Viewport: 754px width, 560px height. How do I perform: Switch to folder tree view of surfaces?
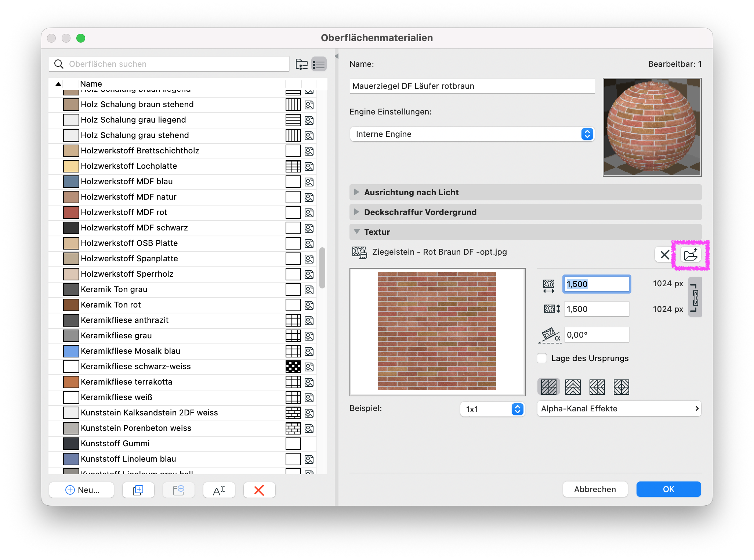click(302, 64)
